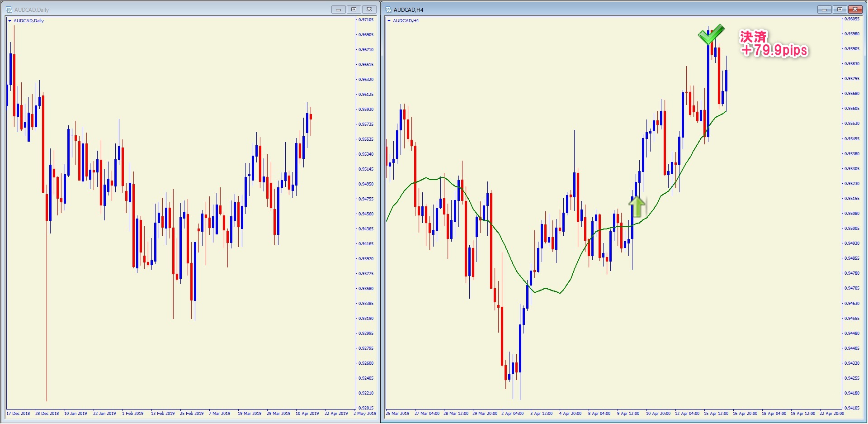868x424 pixels.
Task: Restore the AUDCAD,Daily chart window
Action: coord(354,10)
